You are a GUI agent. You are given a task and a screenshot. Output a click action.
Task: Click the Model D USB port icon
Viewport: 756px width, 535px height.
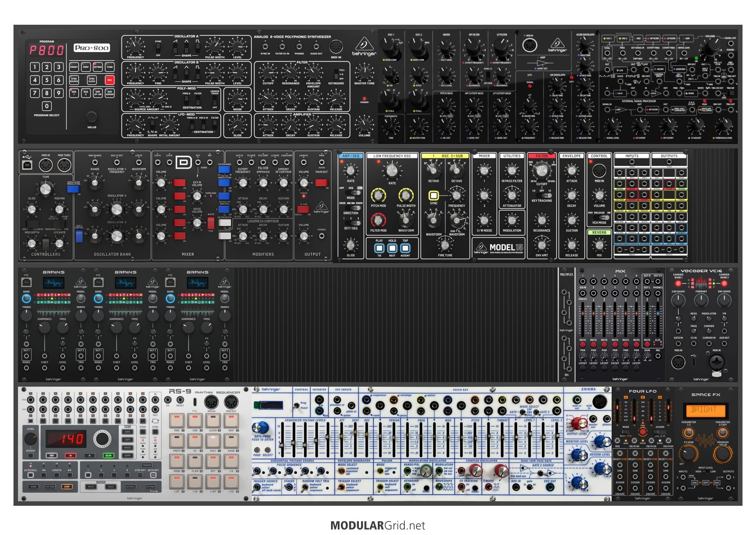tap(27, 165)
